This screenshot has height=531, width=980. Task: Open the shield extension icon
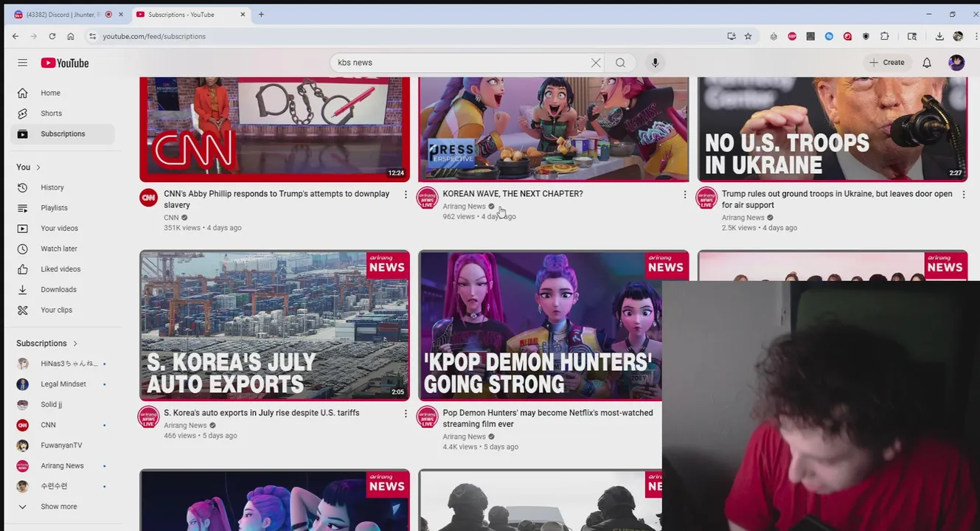tap(866, 36)
